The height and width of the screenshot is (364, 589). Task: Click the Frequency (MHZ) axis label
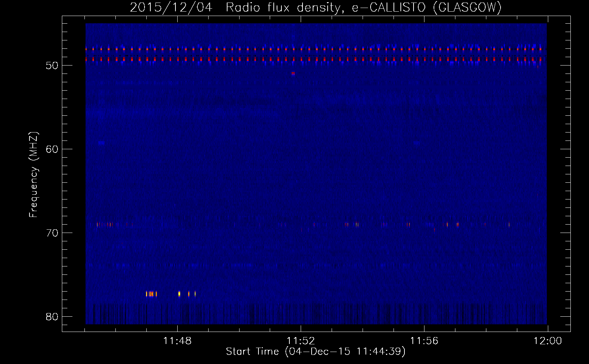point(33,175)
